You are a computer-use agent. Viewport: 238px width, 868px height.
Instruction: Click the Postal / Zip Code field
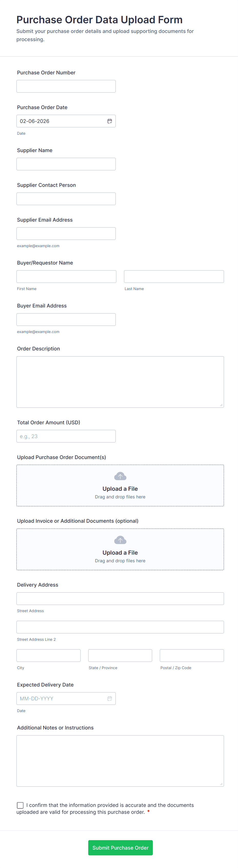pyautogui.click(x=192, y=656)
